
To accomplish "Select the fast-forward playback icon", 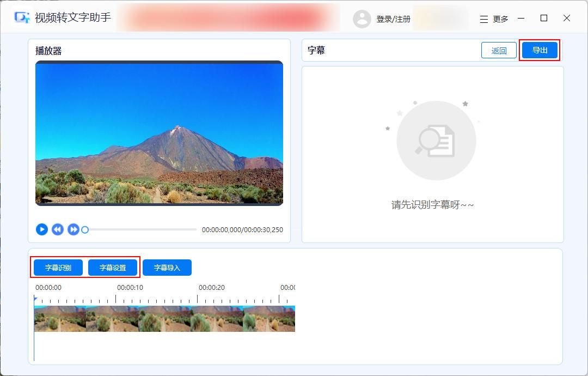I will [72, 229].
